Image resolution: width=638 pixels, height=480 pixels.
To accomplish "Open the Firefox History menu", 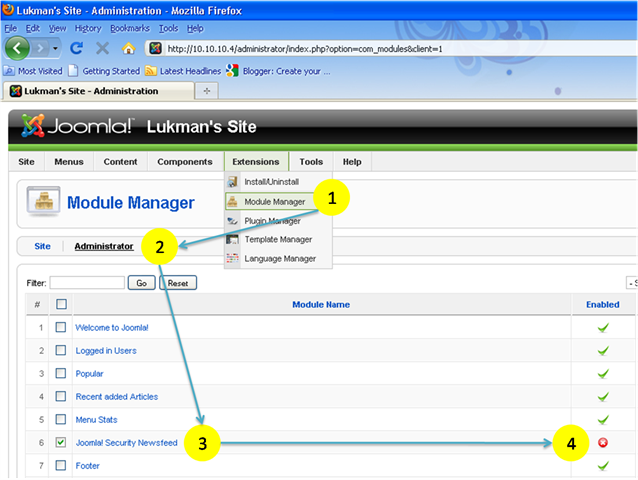I will click(x=88, y=28).
